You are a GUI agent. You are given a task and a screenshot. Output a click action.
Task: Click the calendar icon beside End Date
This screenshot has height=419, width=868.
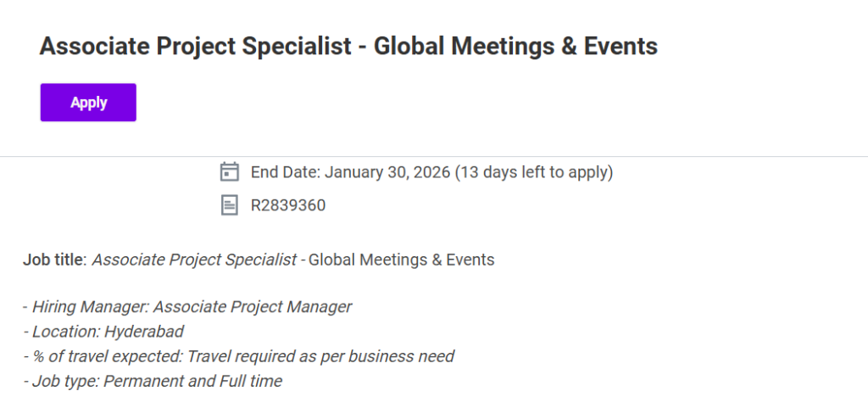229,172
